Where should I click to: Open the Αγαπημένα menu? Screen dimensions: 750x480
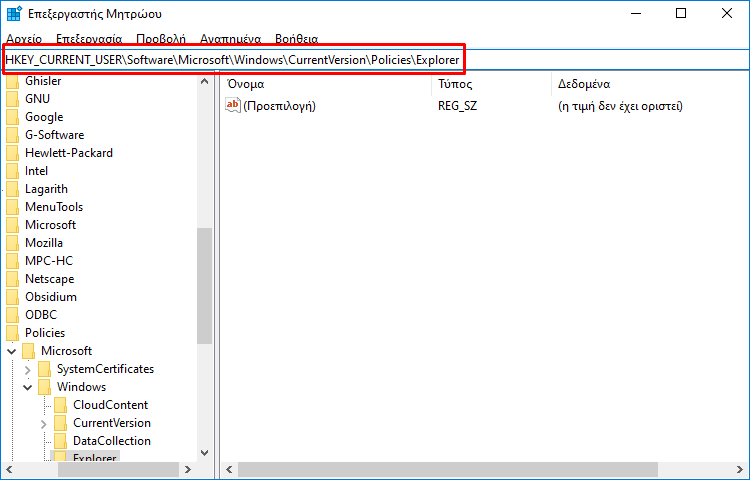point(230,39)
